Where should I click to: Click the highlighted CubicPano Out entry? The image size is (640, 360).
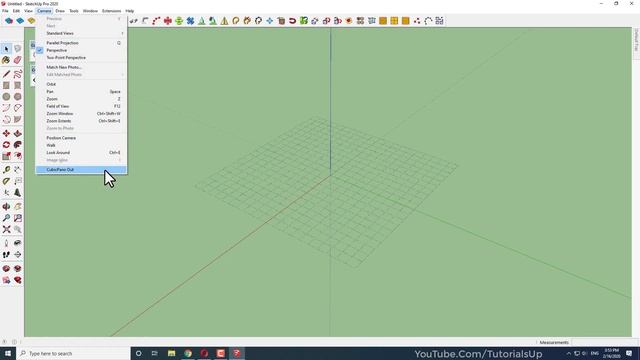(82, 169)
